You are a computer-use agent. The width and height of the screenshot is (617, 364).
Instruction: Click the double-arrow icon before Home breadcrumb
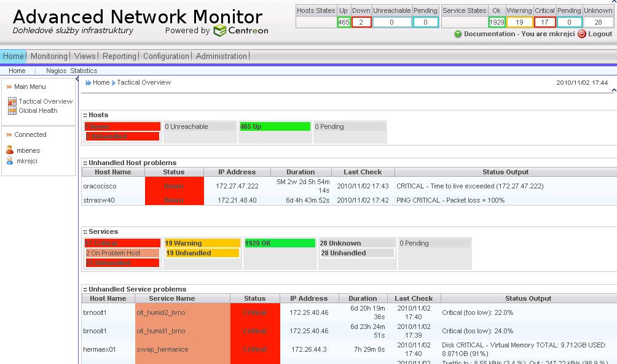88,83
